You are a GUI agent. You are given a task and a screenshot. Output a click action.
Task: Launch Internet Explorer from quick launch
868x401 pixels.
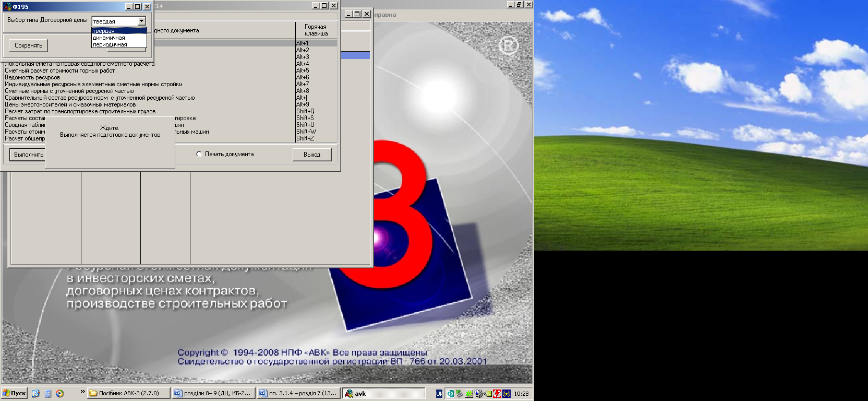tap(35, 394)
